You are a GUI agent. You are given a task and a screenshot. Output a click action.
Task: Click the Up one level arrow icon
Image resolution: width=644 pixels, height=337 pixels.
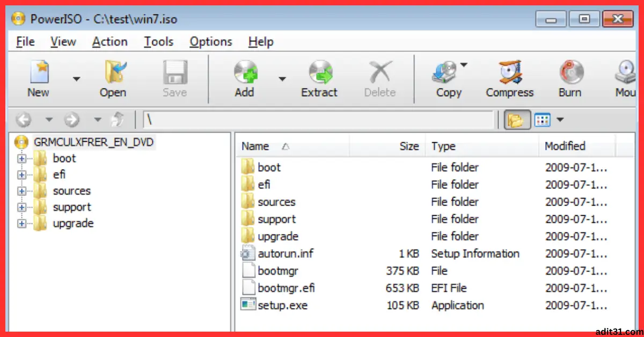[116, 120]
